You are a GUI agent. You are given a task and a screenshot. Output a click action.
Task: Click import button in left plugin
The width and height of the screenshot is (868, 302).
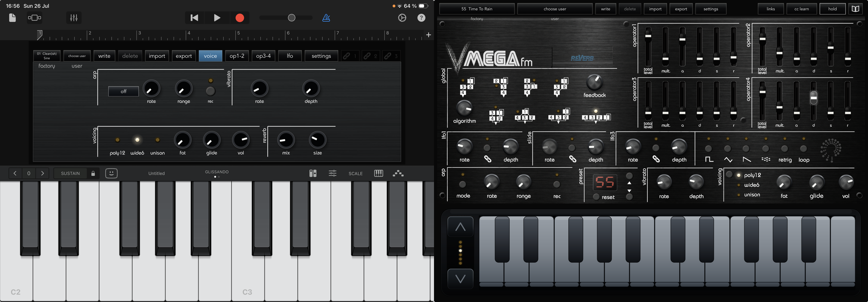coord(157,56)
